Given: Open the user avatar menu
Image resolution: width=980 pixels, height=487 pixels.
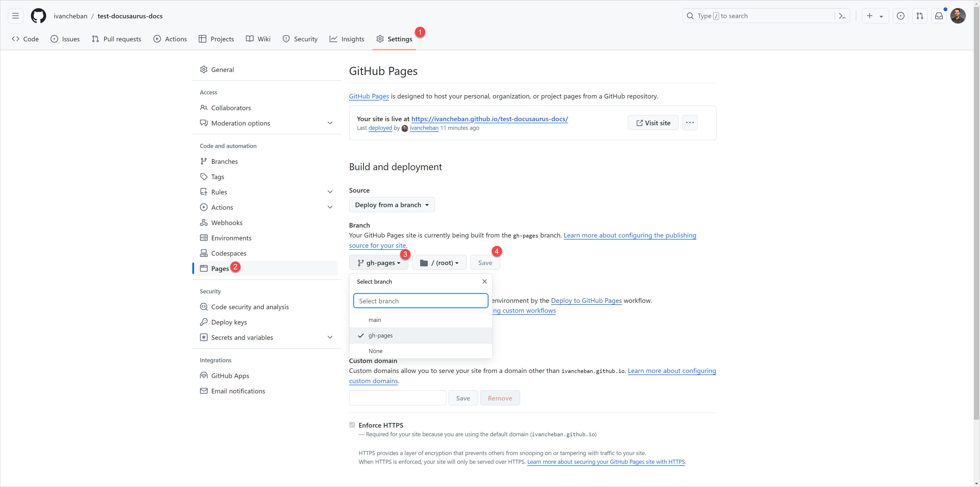Looking at the screenshot, I should (958, 16).
